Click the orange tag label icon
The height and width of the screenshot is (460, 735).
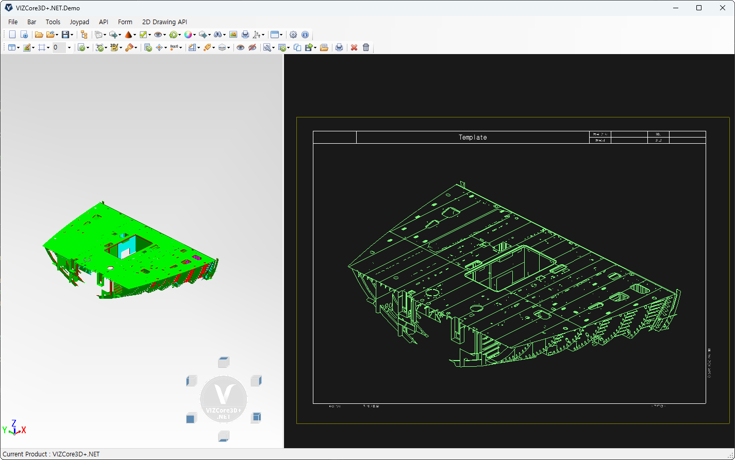coord(207,47)
